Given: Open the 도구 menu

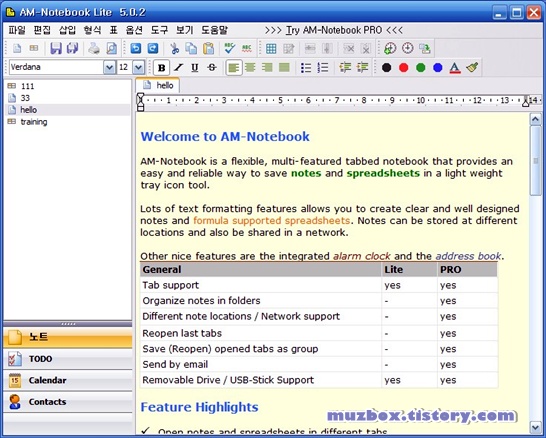Looking at the screenshot, I should tap(159, 30).
